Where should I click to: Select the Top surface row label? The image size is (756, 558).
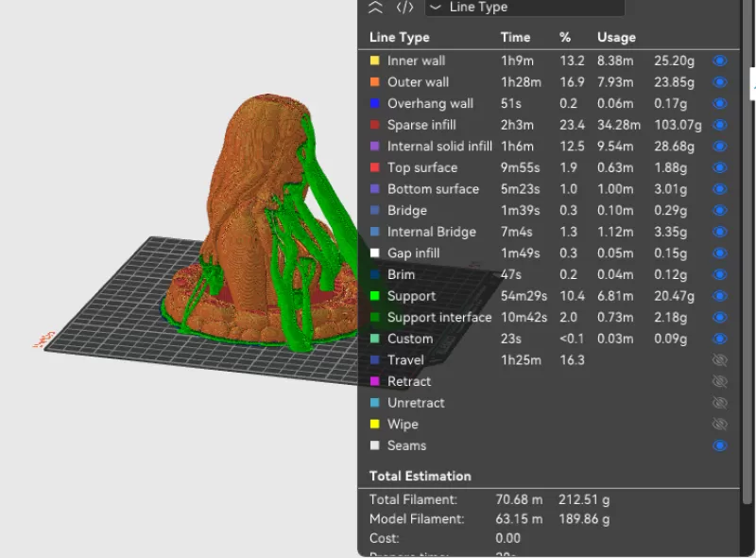tap(421, 167)
